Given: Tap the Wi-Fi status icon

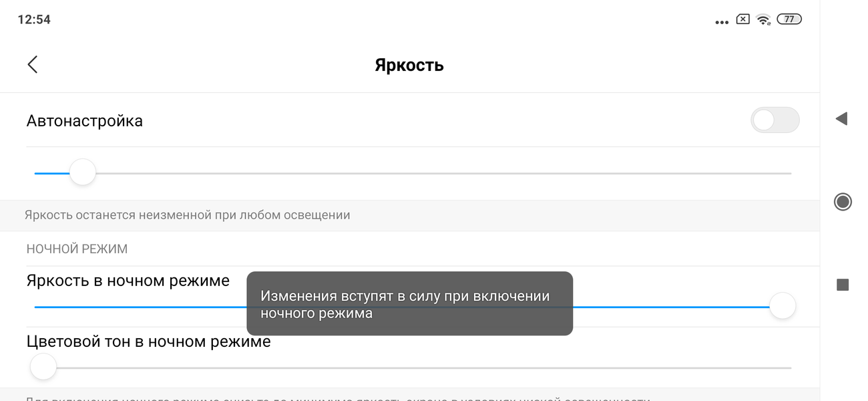Looking at the screenshot, I should [x=763, y=19].
